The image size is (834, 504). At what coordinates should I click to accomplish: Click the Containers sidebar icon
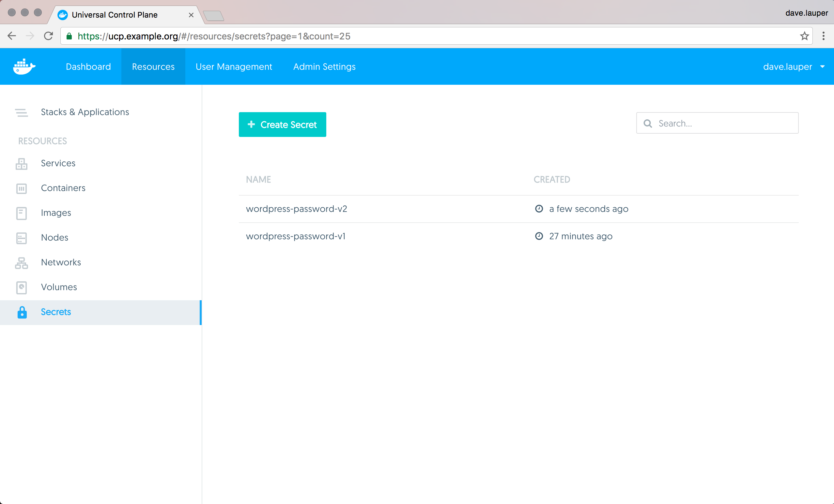tap(21, 188)
